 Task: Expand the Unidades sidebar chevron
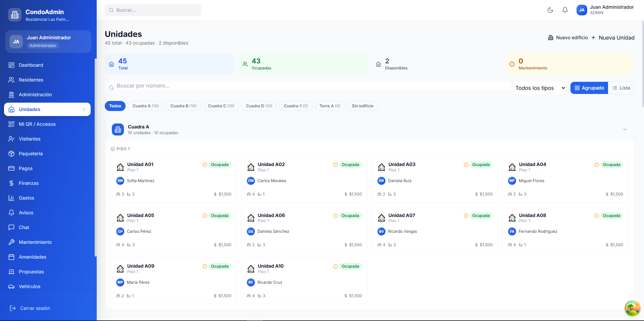click(x=84, y=109)
